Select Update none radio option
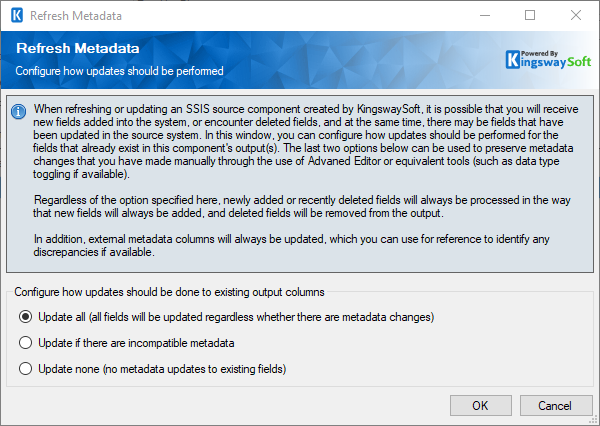 26,369
